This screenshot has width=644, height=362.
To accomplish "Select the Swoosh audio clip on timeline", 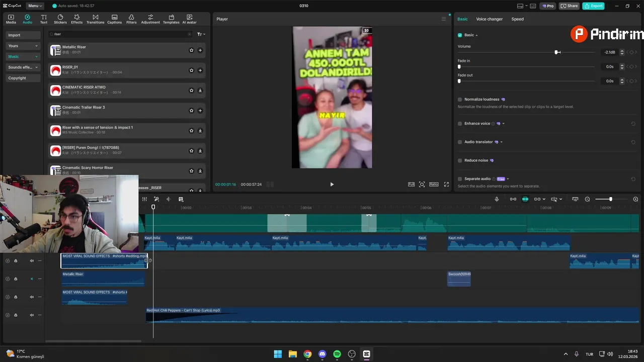I will (x=459, y=279).
